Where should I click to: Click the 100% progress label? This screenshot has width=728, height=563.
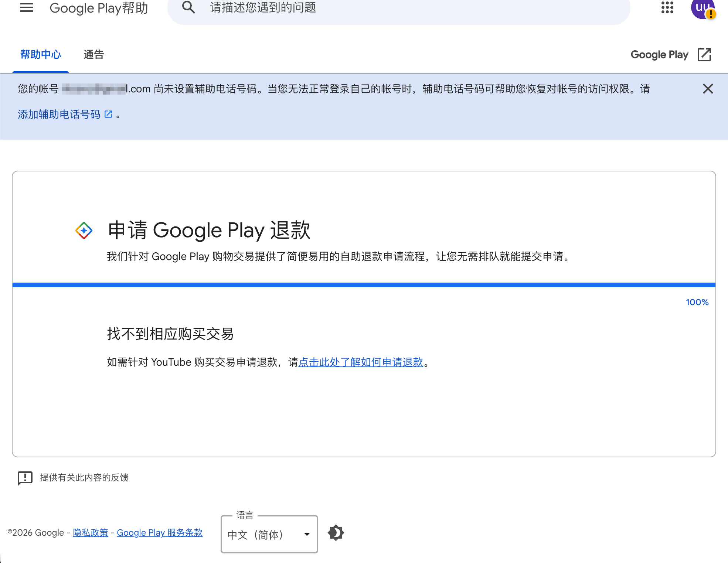tap(697, 302)
